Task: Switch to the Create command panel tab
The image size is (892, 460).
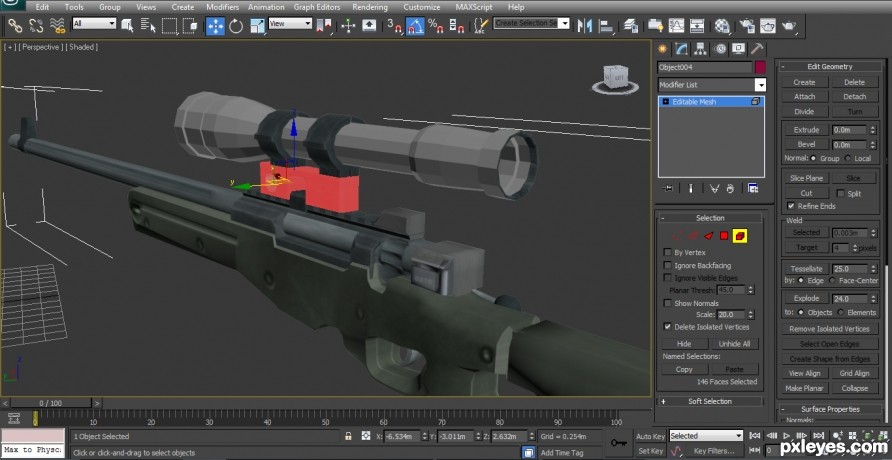Action: coord(663,49)
